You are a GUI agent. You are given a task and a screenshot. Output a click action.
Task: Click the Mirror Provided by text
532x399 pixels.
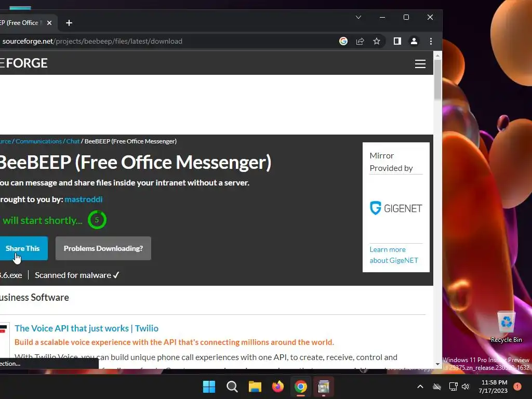point(391,162)
